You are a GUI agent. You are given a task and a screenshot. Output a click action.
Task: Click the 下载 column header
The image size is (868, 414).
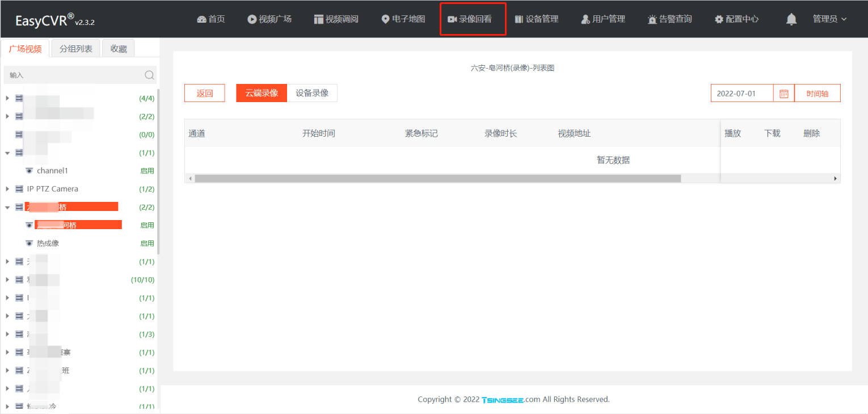[x=773, y=133]
